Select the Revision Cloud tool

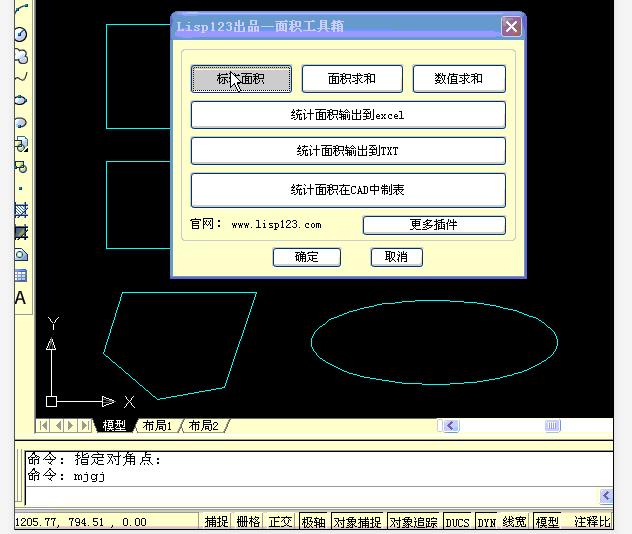point(21,56)
